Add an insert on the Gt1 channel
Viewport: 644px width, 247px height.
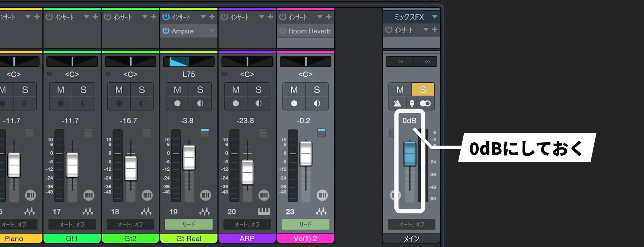click(95, 17)
